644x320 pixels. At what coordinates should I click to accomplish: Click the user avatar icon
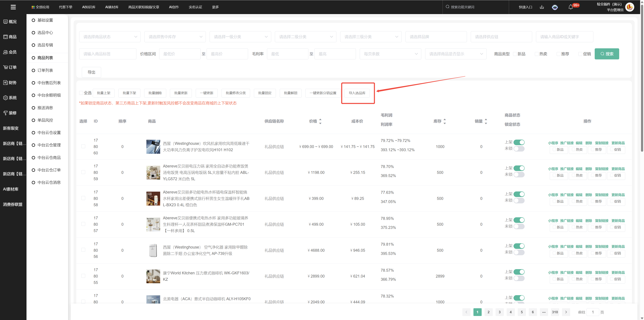click(x=630, y=7)
